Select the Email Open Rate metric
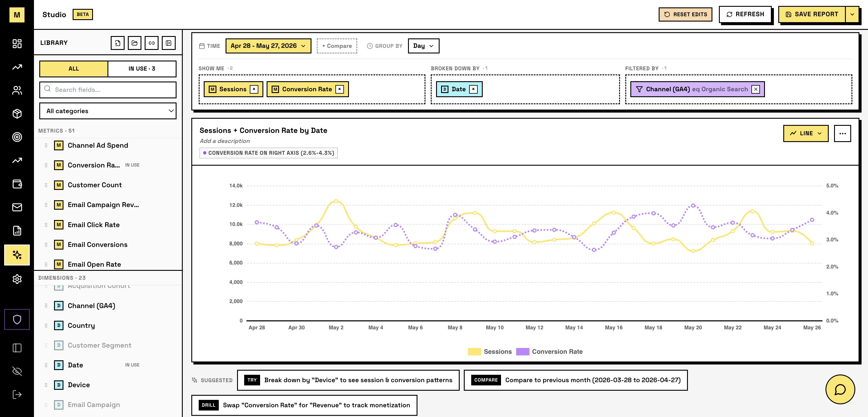Viewport: 868px width, 417px height. tap(94, 265)
